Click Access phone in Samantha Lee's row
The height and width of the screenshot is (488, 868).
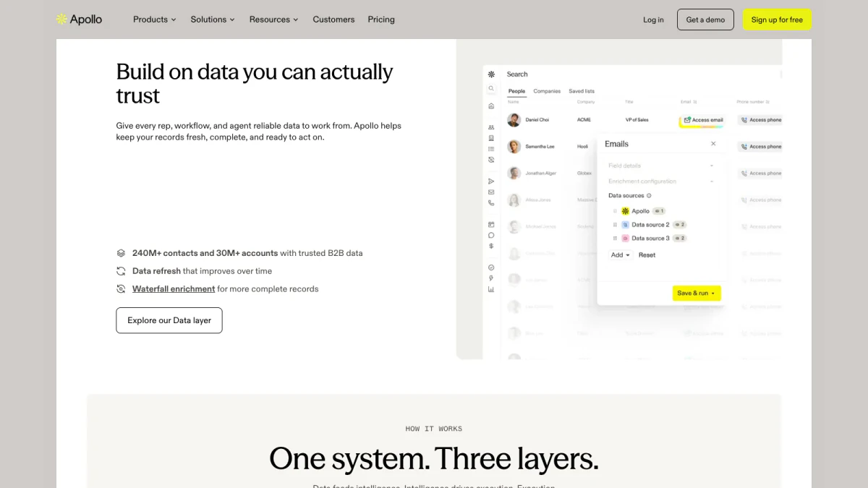coord(760,147)
